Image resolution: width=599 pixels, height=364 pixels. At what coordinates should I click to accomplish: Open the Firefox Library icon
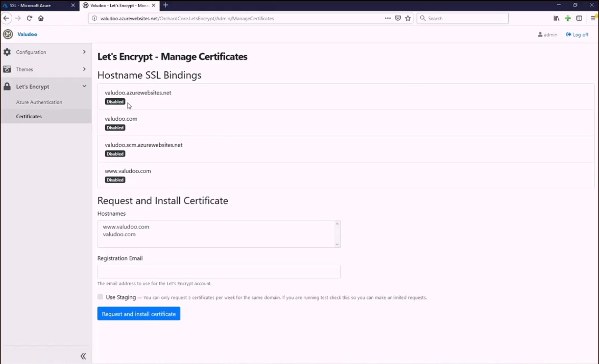pos(556,18)
